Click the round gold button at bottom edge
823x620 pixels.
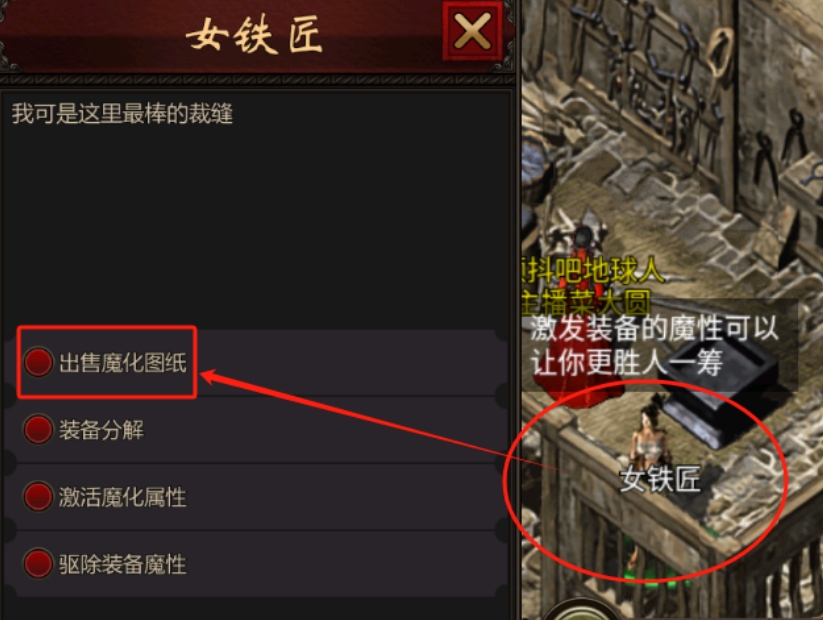(x=580, y=610)
